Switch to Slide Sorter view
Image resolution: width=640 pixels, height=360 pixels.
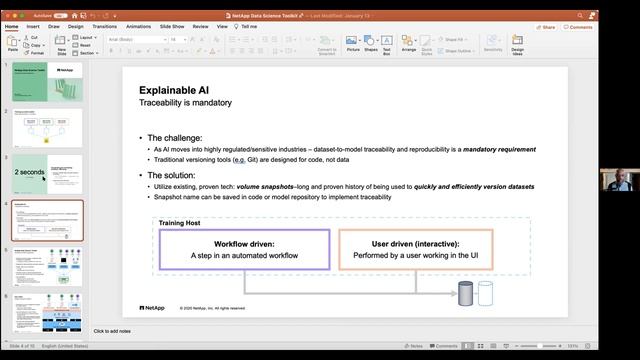click(x=480, y=346)
